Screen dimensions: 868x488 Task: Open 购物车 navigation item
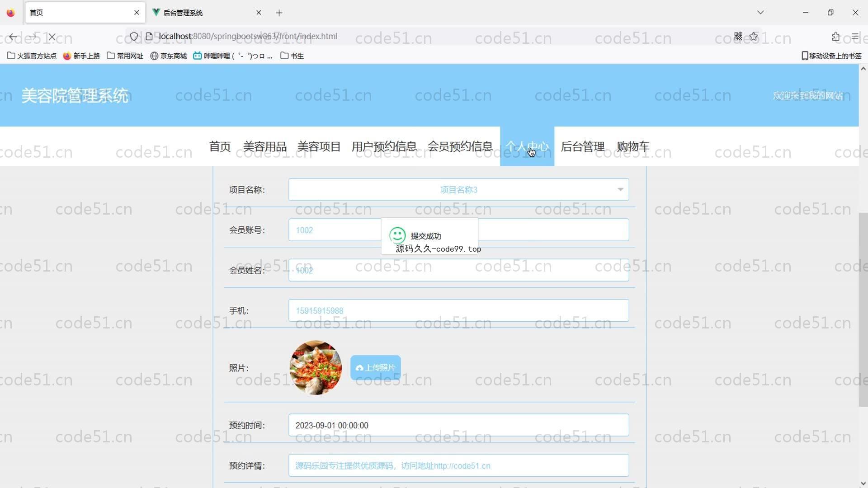click(633, 146)
